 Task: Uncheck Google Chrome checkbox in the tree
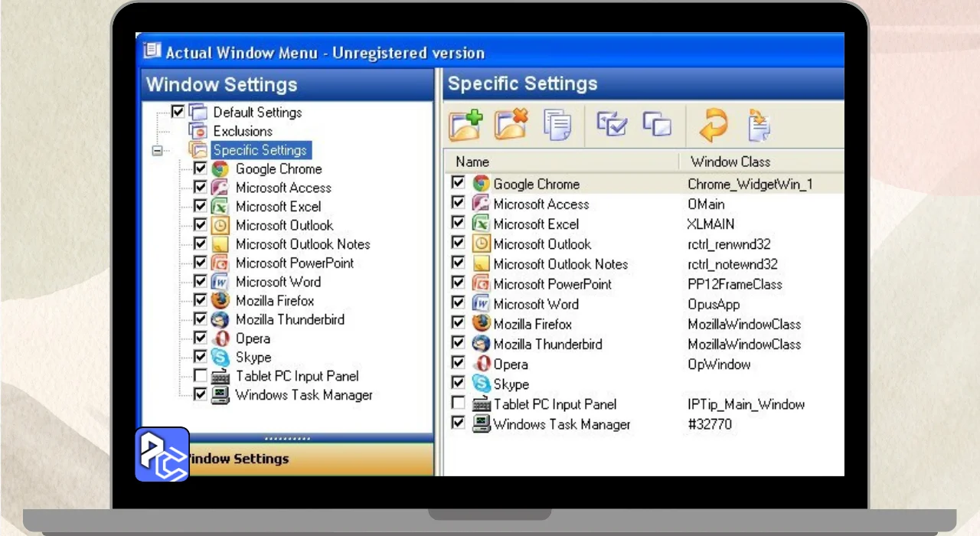coord(200,168)
